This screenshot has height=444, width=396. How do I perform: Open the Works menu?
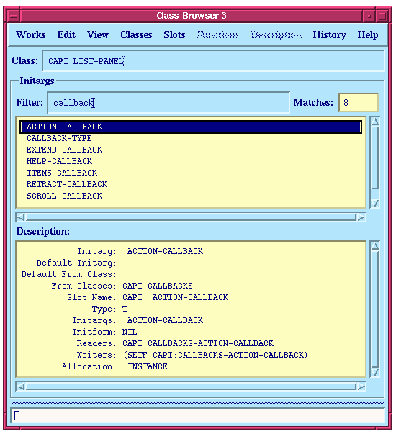click(x=30, y=35)
